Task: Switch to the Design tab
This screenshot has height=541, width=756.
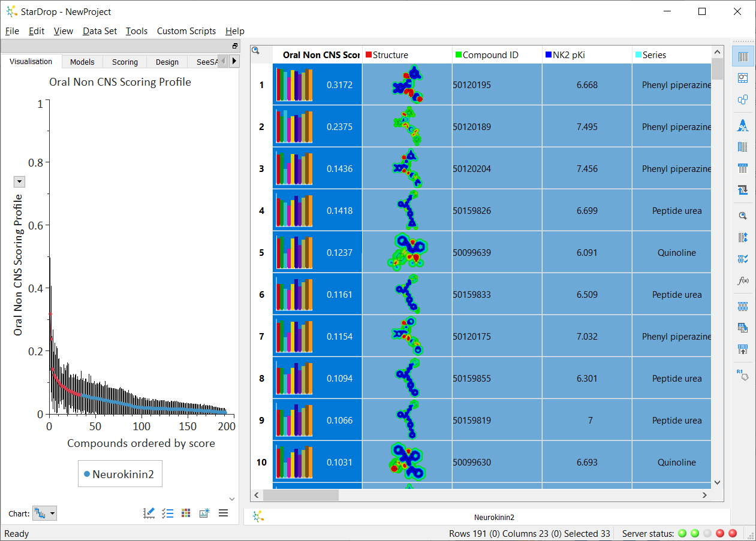Action: [x=167, y=62]
